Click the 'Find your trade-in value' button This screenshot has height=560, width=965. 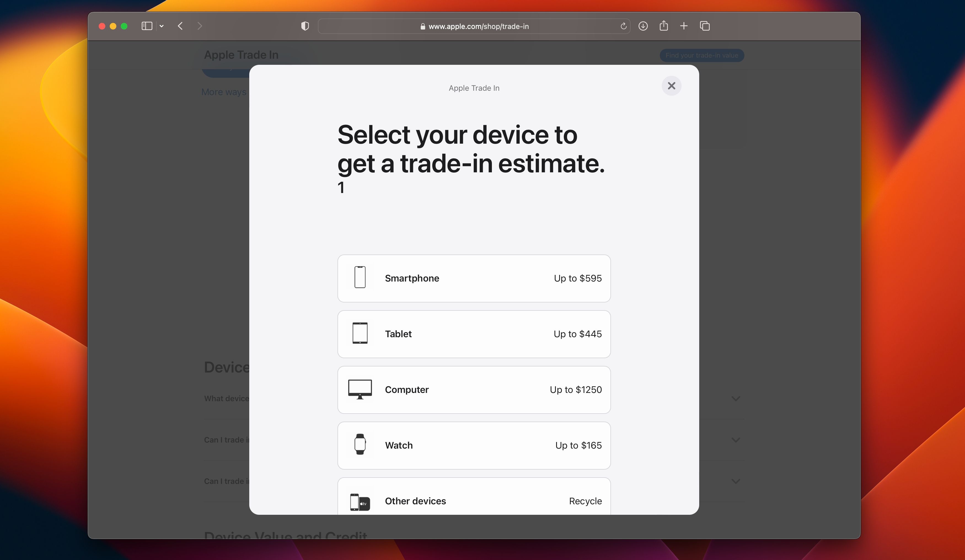tap(701, 55)
